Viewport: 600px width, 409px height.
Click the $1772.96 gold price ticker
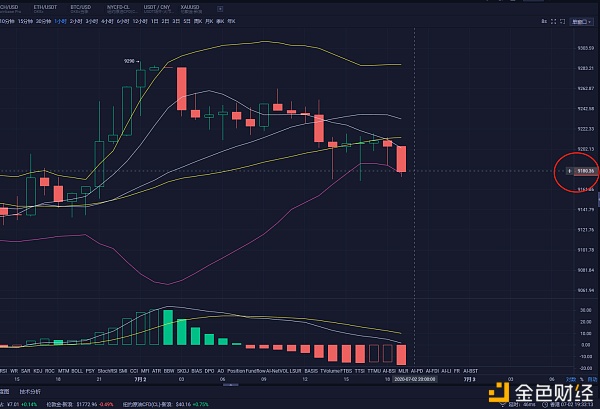point(87,404)
